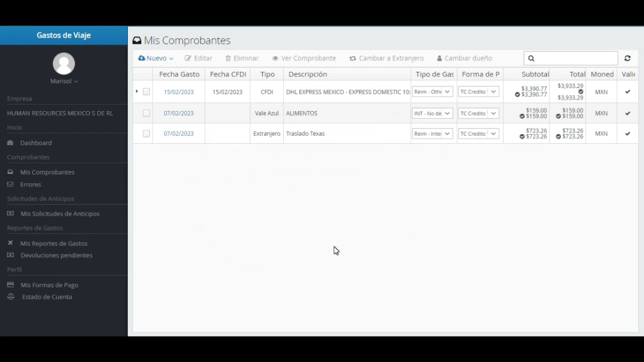Click the Extranjero type cell
This screenshot has width=644, height=362.
click(x=267, y=133)
